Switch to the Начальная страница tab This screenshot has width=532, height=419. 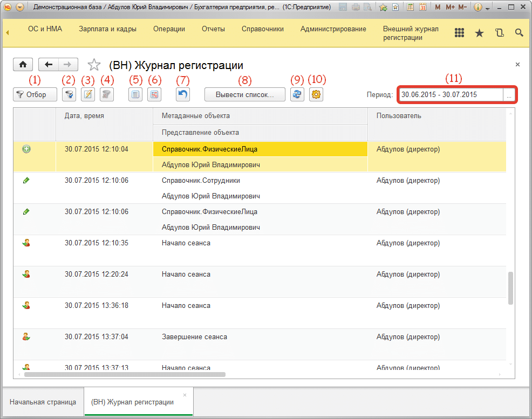click(x=43, y=402)
